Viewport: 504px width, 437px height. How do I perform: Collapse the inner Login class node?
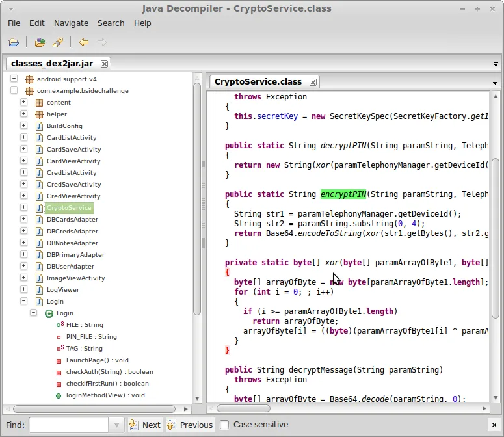click(x=33, y=313)
